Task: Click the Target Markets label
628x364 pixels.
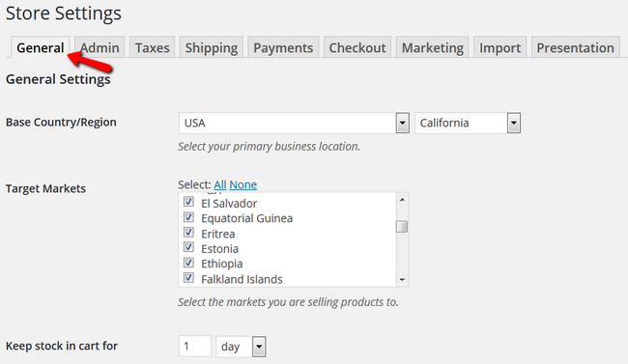Action: 45,188
